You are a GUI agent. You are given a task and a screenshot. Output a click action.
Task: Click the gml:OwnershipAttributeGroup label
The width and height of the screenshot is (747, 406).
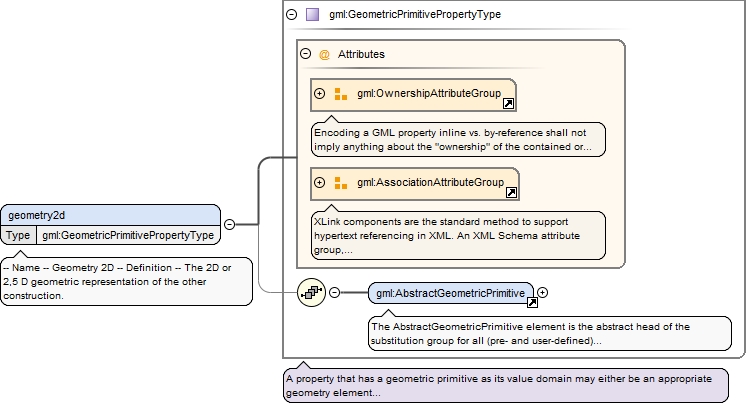(x=429, y=93)
